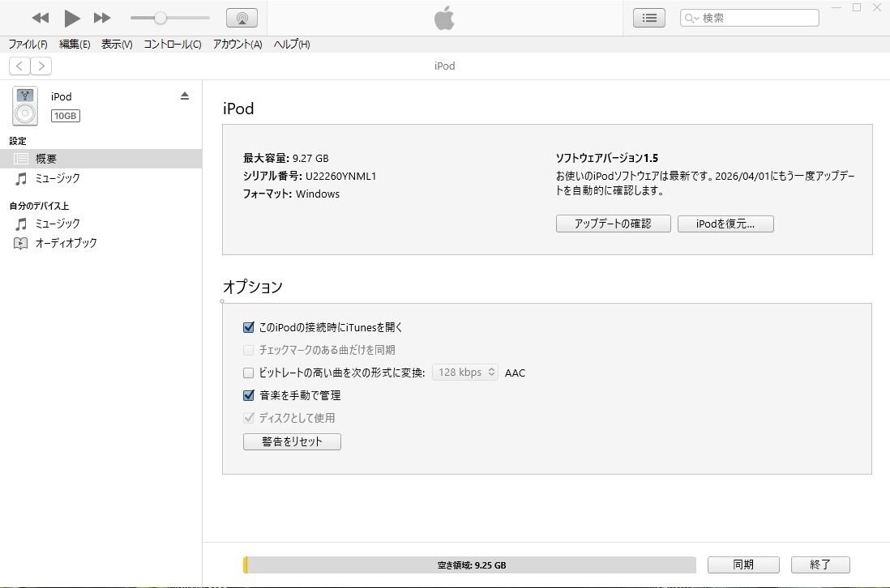
Task: Uncheck 音楽を手動で管理 option
Action: [249, 395]
